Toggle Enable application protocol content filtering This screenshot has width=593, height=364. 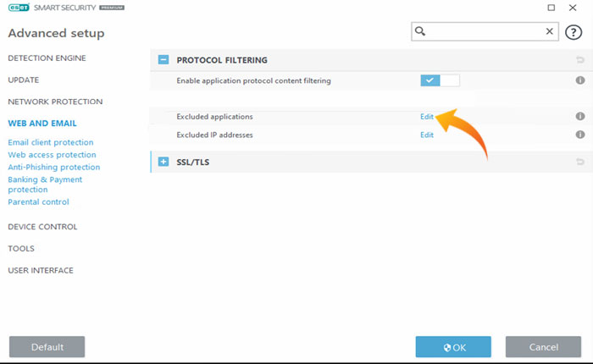pyautogui.click(x=440, y=80)
